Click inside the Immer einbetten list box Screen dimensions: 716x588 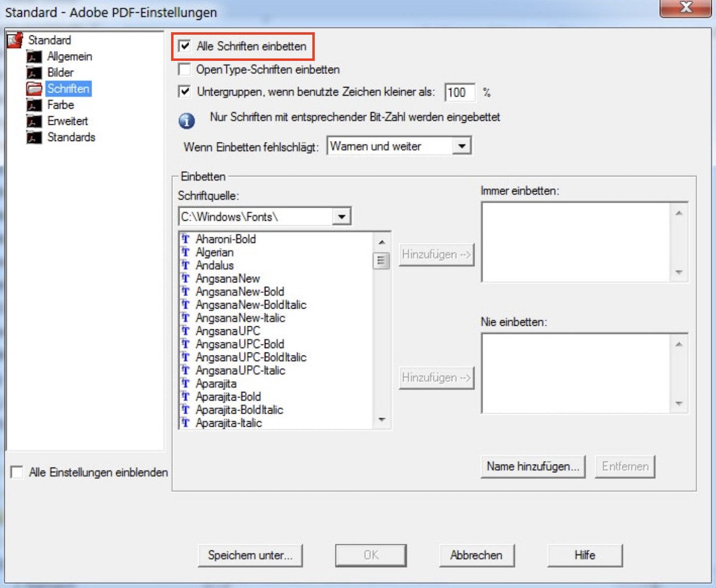575,242
